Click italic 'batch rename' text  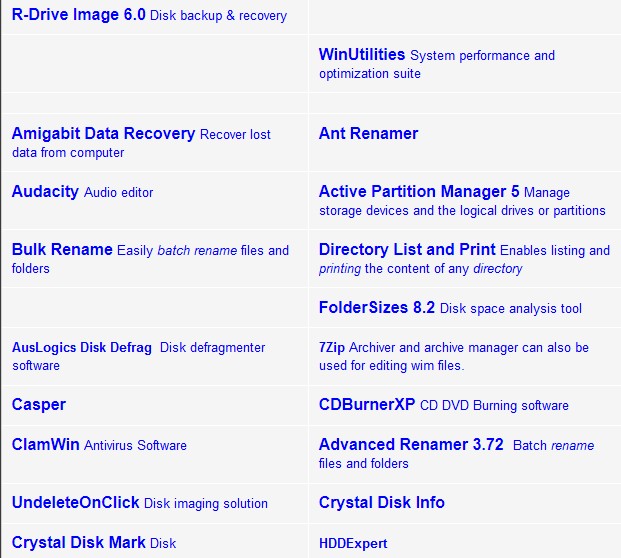coord(197,251)
